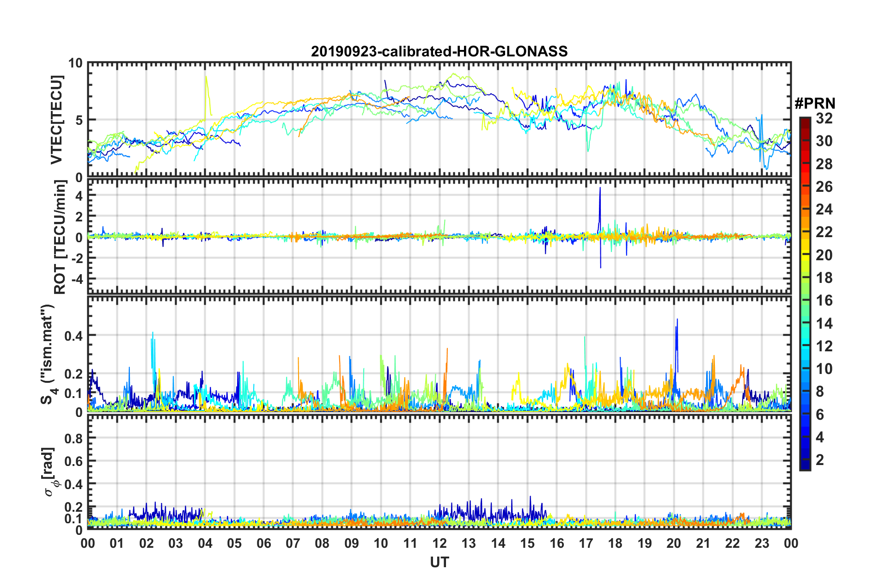This screenshot has height=588, width=879.
Task: Click the UT axis tick label 15
Action: click(527, 543)
